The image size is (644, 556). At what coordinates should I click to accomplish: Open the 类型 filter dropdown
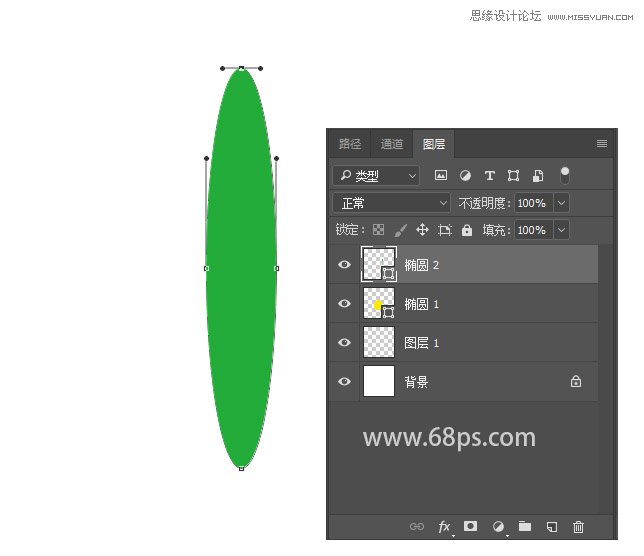click(376, 176)
